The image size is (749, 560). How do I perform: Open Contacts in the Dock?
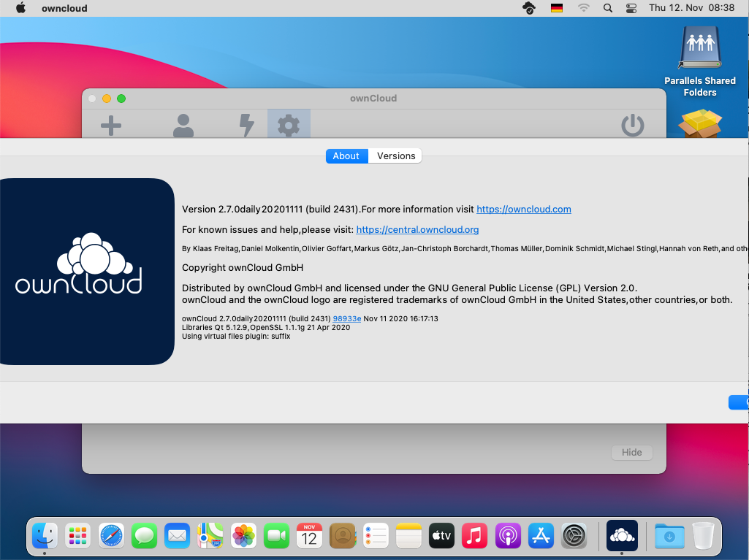tap(343, 535)
